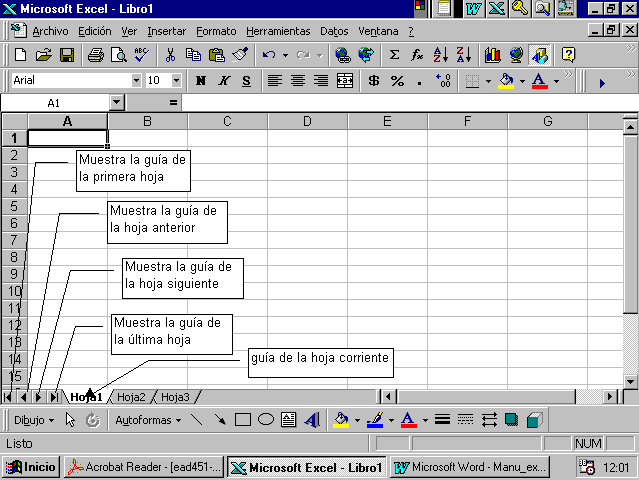This screenshot has height=480, width=639.
Task: Open the Formato menu
Action: [x=216, y=31]
